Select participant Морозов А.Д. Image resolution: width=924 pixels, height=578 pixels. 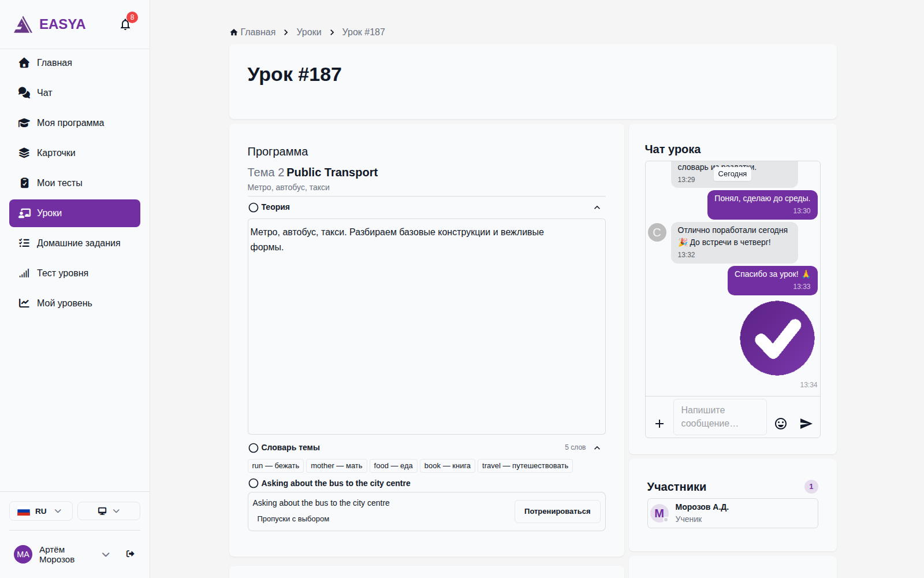click(x=732, y=513)
